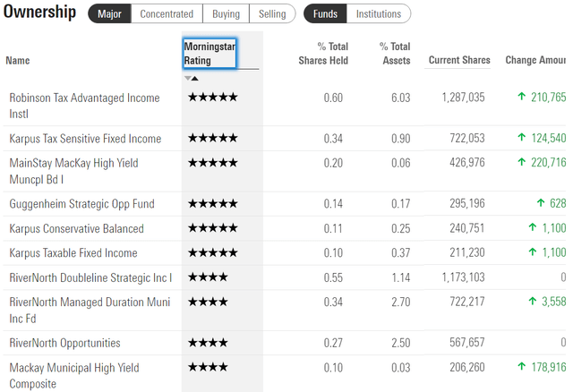Select total assets value 2.50
This screenshot has height=392, width=573.
click(401, 343)
